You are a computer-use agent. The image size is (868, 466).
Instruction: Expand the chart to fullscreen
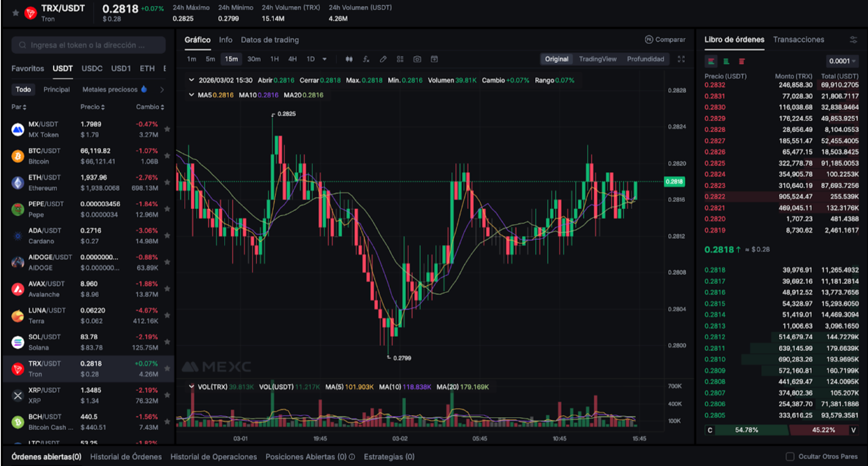[682, 59]
